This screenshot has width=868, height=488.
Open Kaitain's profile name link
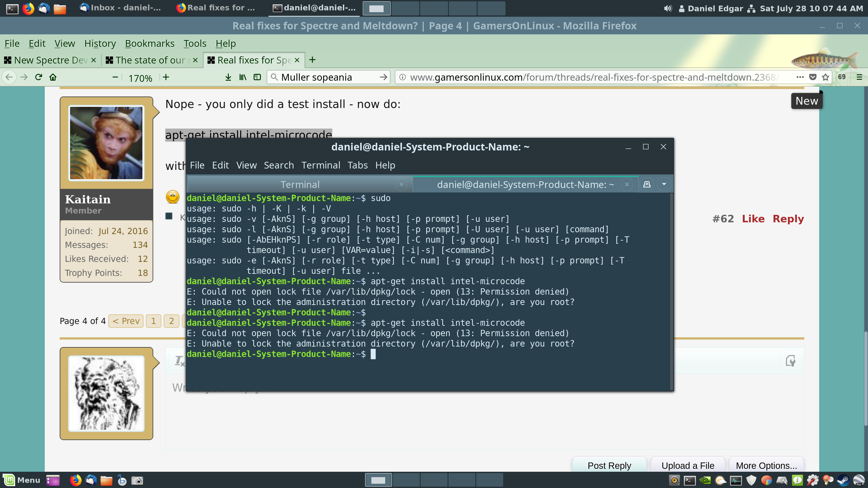click(88, 199)
